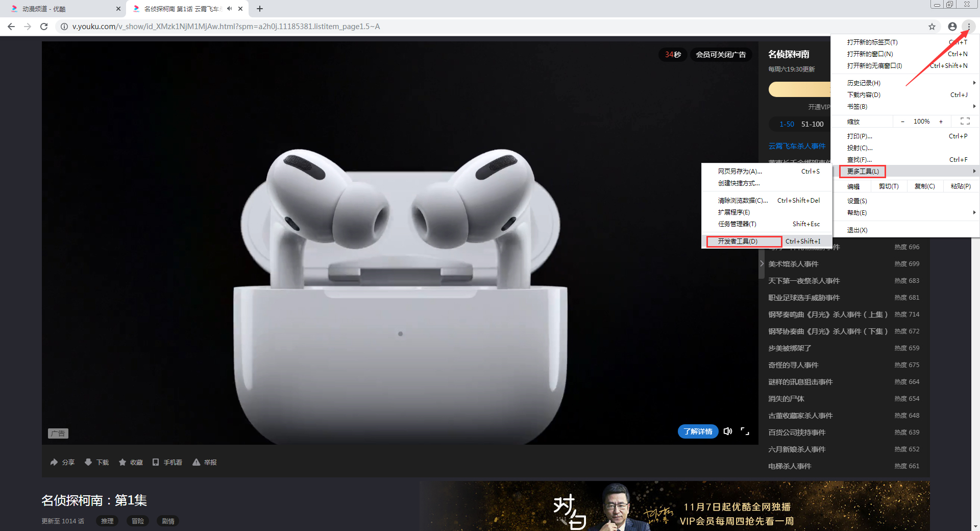This screenshot has width=980, height=531.
Task: Bookmark this page via the star icon
Action: (x=932, y=27)
